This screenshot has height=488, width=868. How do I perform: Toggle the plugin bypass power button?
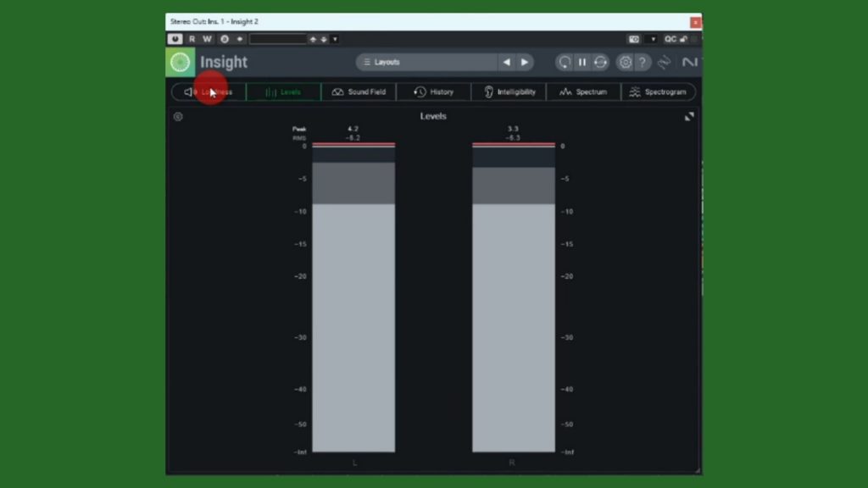(175, 39)
